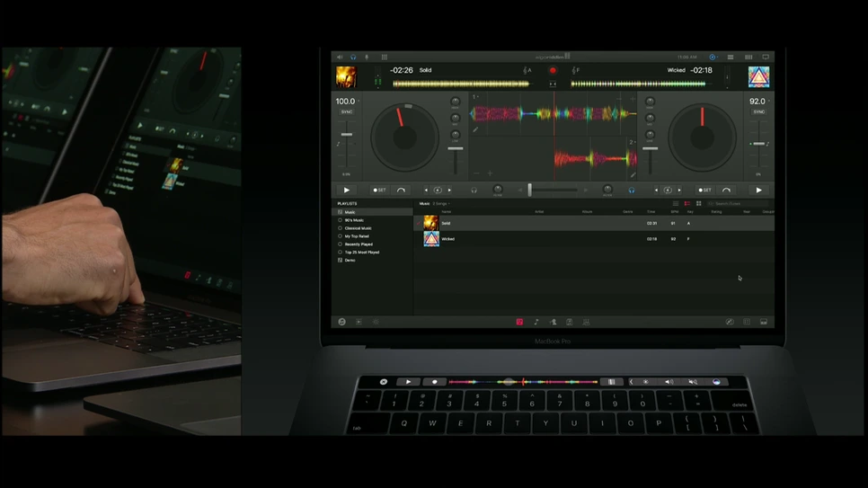Select the 'Music' playlist
This screenshot has height=488, width=868.
coord(373,212)
